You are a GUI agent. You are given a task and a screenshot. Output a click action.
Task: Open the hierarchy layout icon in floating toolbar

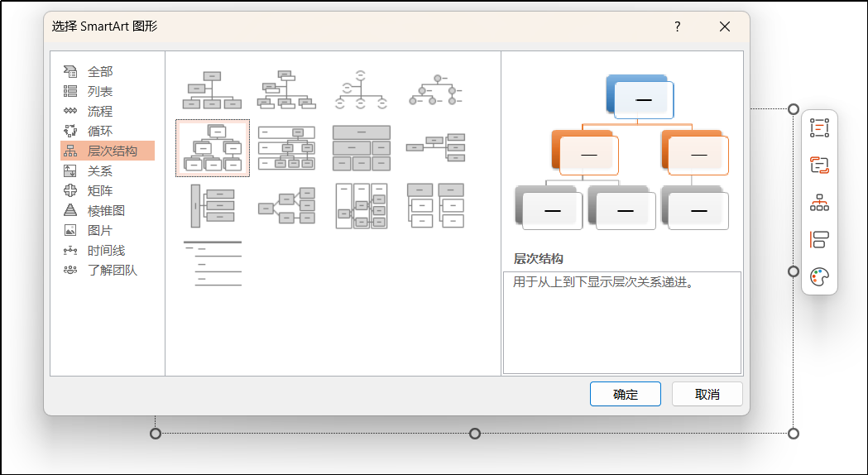pyautogui.click(x=819, y=203)
